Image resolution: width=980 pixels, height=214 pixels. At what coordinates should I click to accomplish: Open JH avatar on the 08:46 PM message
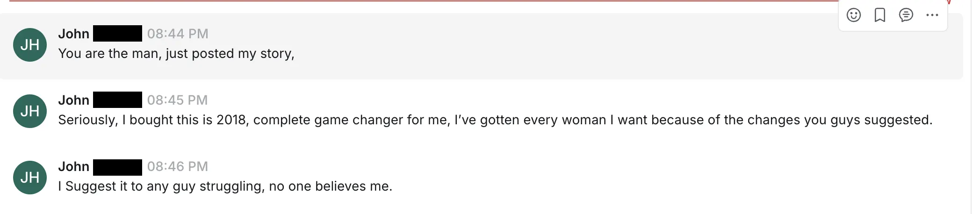tap(30, 178)
